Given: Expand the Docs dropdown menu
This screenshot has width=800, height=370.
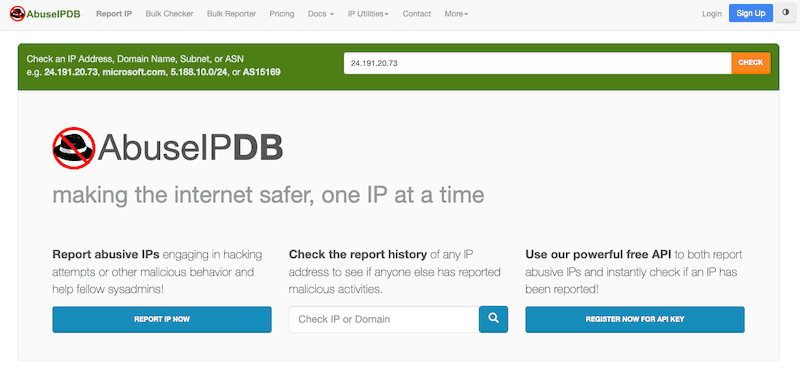Looking at the screenshot, I should point(321,14).
